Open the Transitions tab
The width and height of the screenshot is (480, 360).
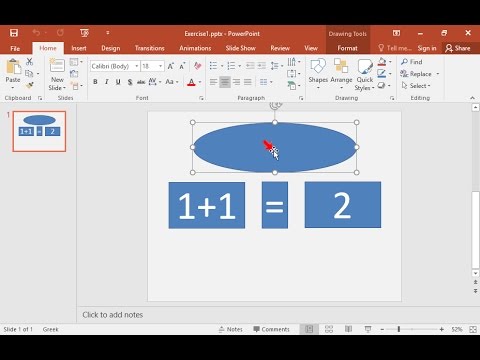point(150,48)
